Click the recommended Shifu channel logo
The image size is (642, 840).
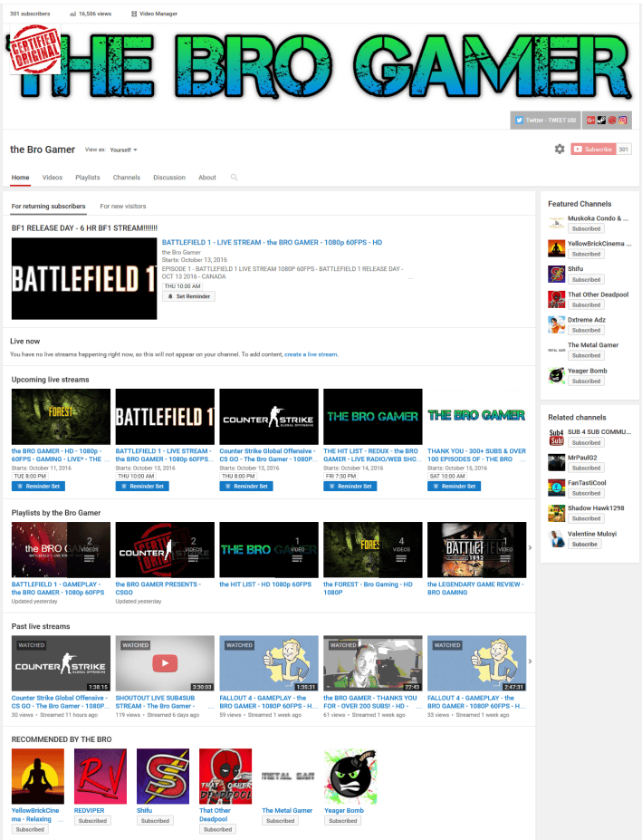click(163, 777)
